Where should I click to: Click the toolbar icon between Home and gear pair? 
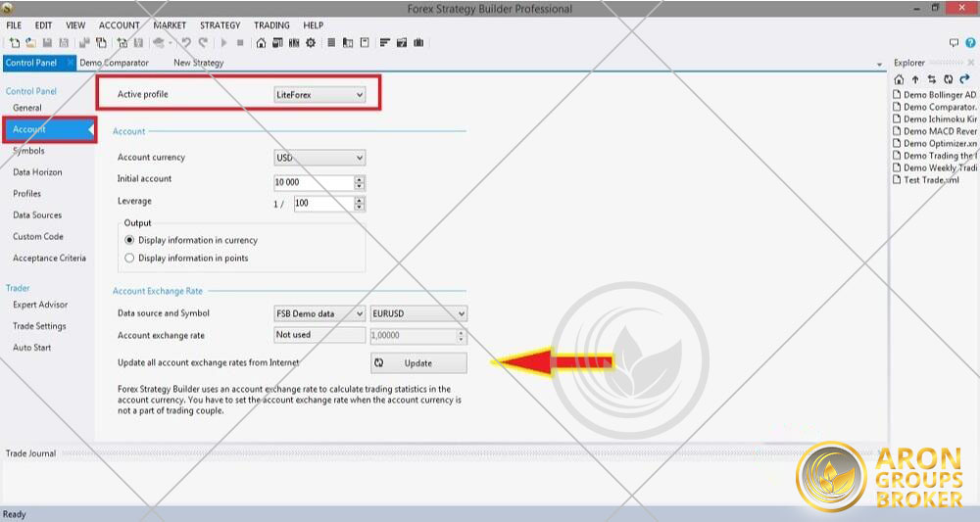[277, 42]
